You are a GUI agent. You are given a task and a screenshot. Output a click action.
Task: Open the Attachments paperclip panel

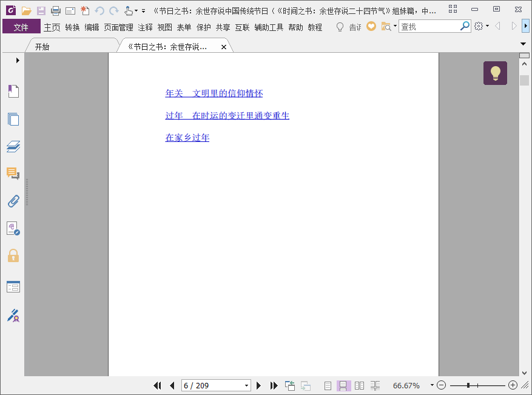point(13,201)
